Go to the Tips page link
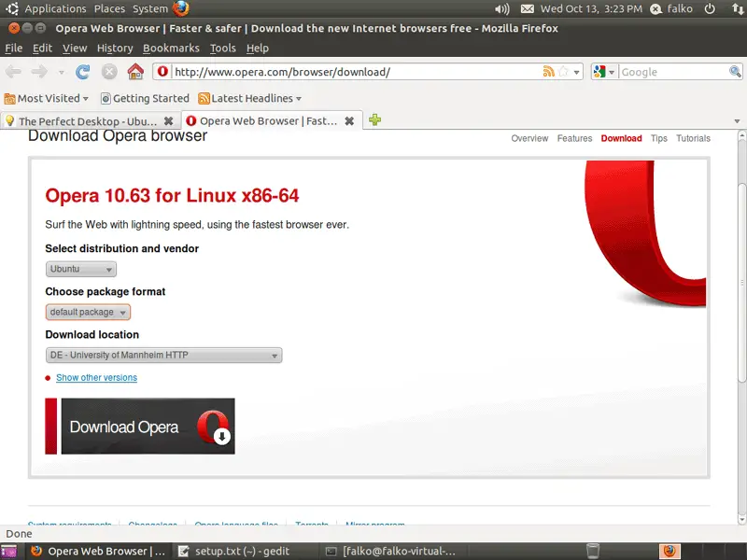The width and height of the screenshot is (747, 560). coord(659,138)
